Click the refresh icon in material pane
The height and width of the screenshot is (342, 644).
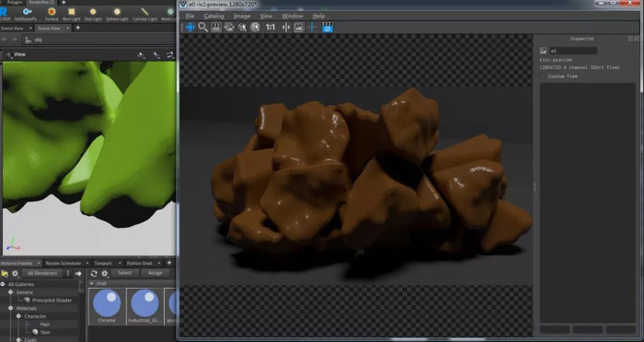point(94,273)
